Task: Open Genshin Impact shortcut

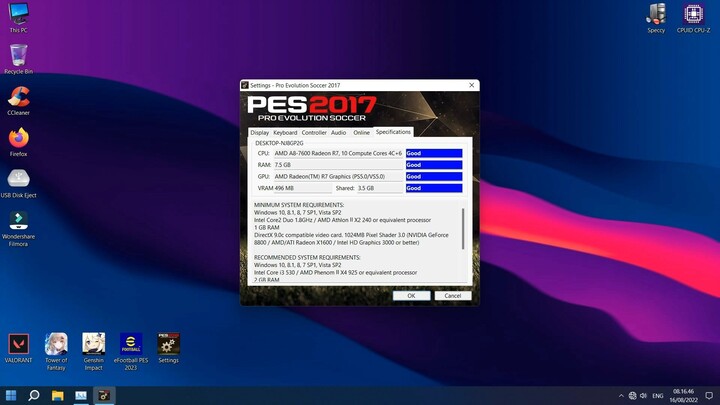Action: click(94, 351)
